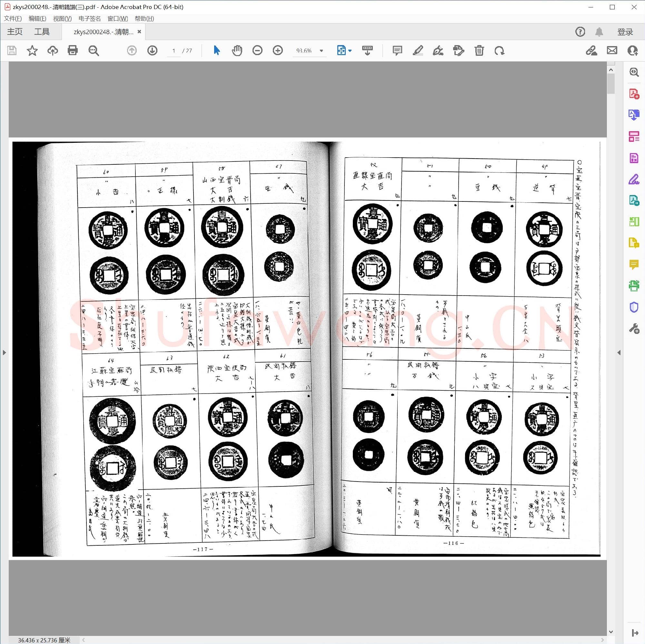Open the 视图 menu

[62, 18]
